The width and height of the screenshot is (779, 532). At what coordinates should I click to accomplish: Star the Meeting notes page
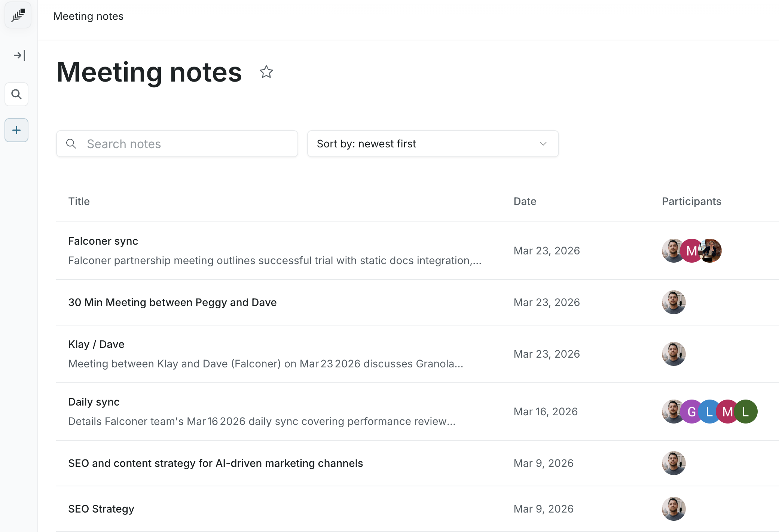[x=266, y=72]
